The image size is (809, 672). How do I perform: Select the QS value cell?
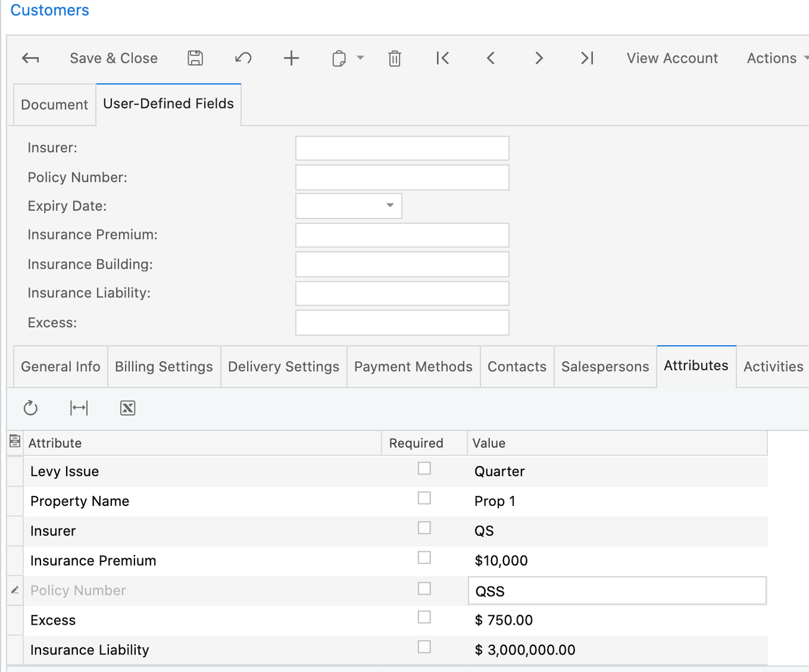(x=617, y=531)
